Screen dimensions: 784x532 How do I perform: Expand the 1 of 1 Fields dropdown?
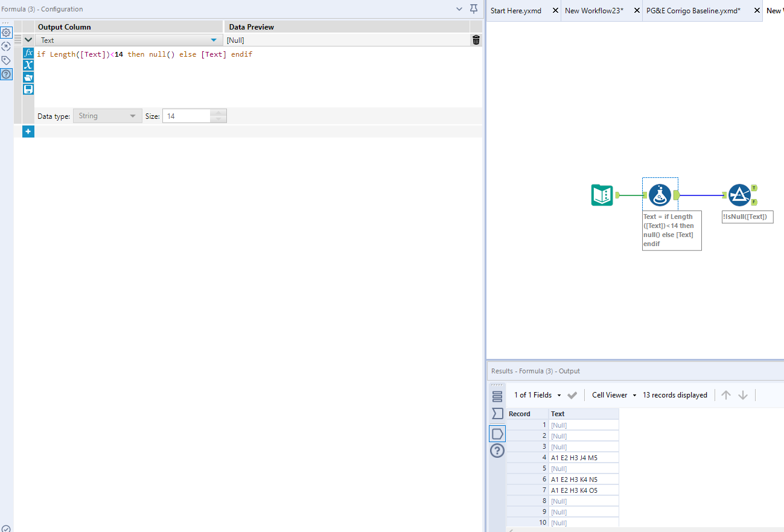coord(537,395)
